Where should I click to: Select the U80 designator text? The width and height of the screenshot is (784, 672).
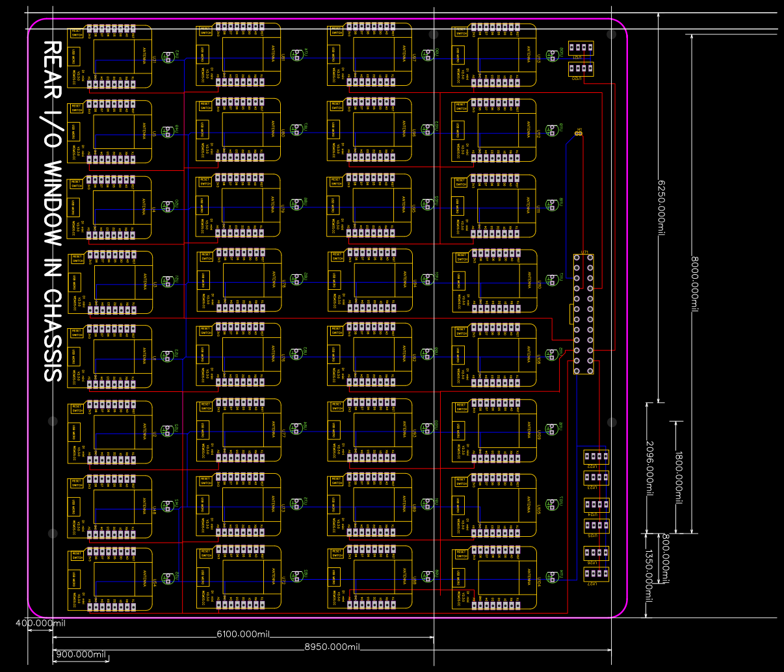pyautogui.click(x=283, y=133)
